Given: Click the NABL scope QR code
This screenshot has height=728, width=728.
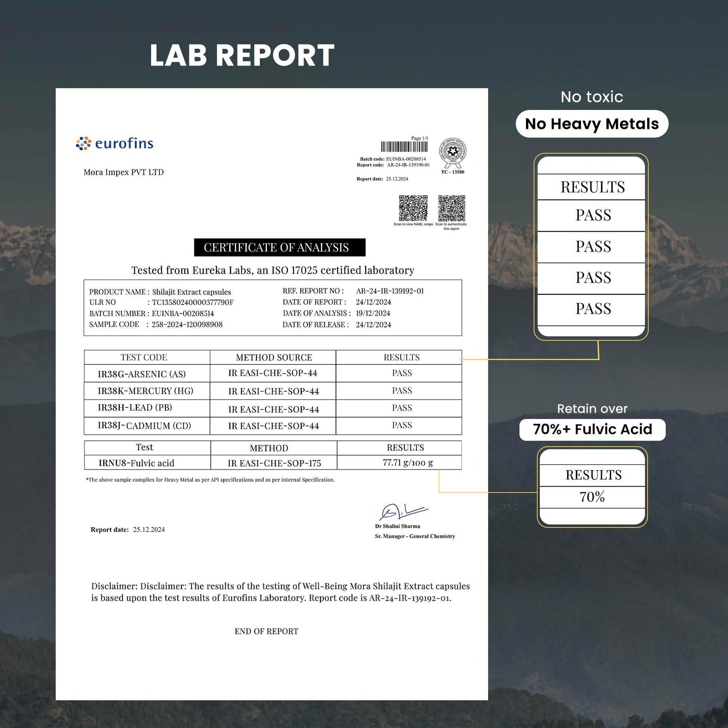Looking at the screenshot, I should 413,208.
